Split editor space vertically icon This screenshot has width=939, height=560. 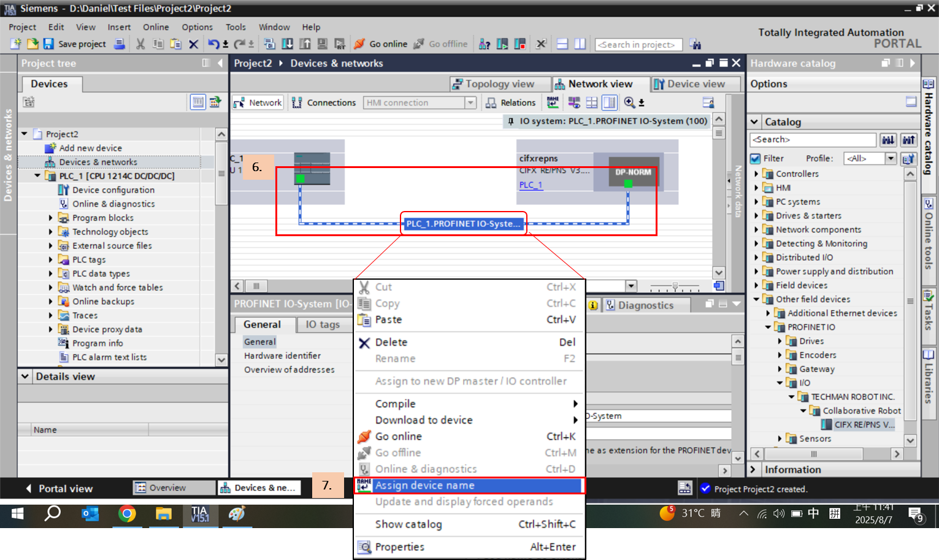coord(580,44)
